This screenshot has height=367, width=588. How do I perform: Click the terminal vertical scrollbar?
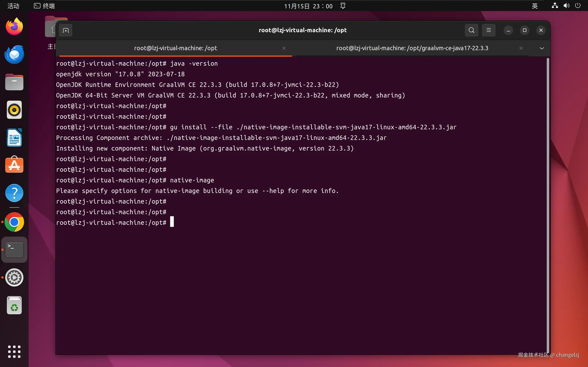(x=548, y=204)
